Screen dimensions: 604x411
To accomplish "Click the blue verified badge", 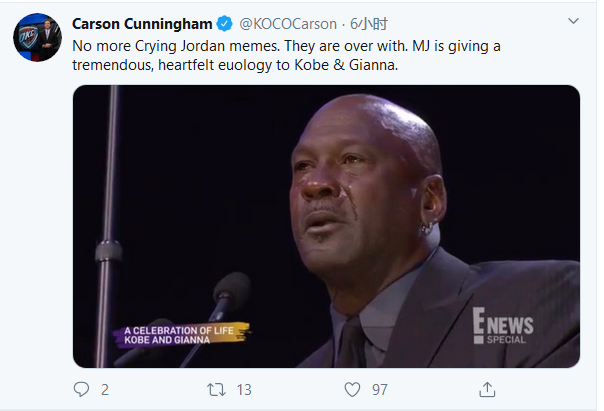I will click(227, 24).
